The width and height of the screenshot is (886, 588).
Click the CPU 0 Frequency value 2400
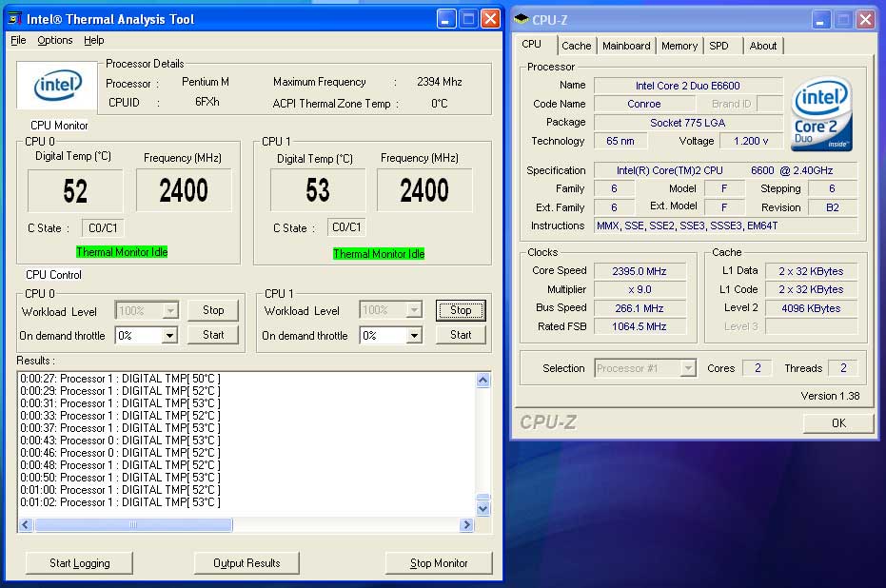pyautogui.click(x=184, y=190)
